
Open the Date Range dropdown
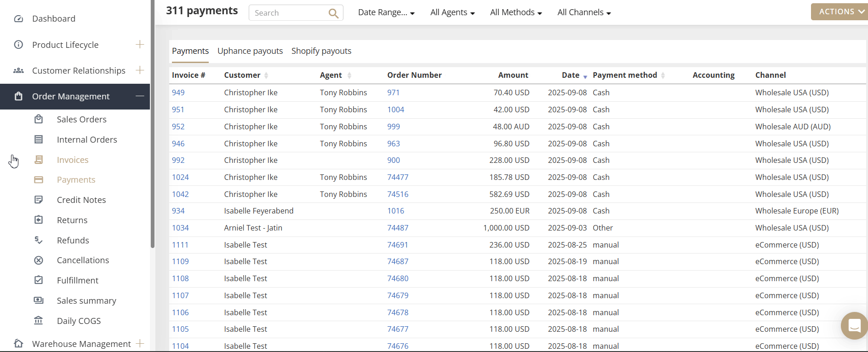386,13
